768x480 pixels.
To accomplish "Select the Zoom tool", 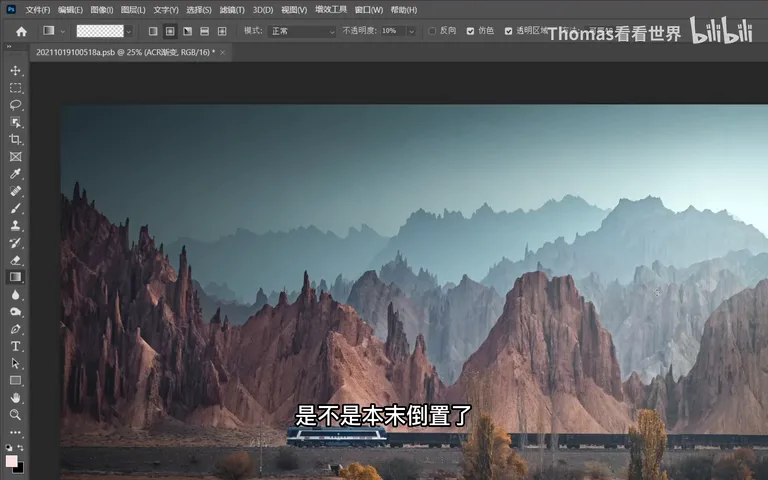I will pyautogui.click(x=15, y=415).
